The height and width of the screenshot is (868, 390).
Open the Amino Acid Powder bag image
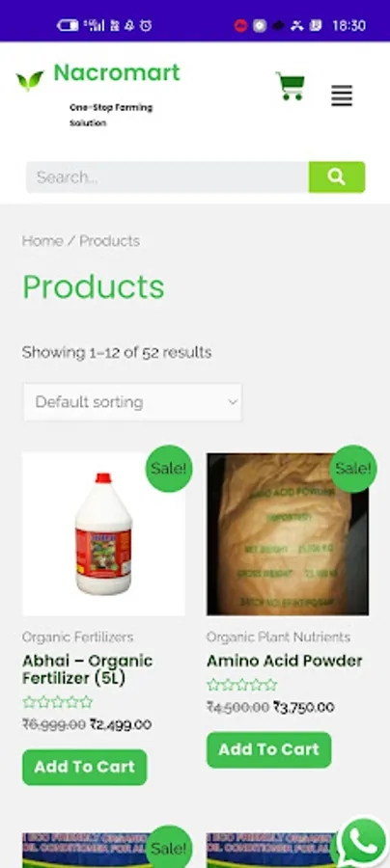point(288,534)
